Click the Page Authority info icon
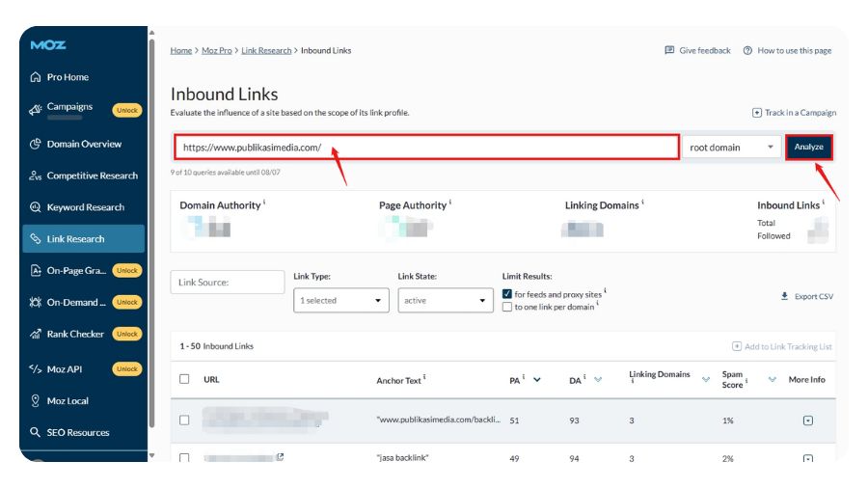 point(450,203)
